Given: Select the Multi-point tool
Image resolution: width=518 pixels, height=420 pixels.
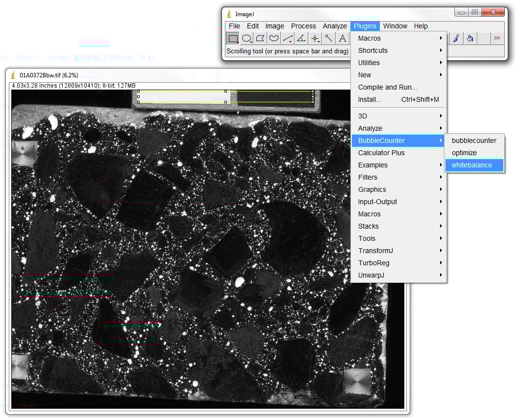Looking at the screenshot, I should (316, 39).
